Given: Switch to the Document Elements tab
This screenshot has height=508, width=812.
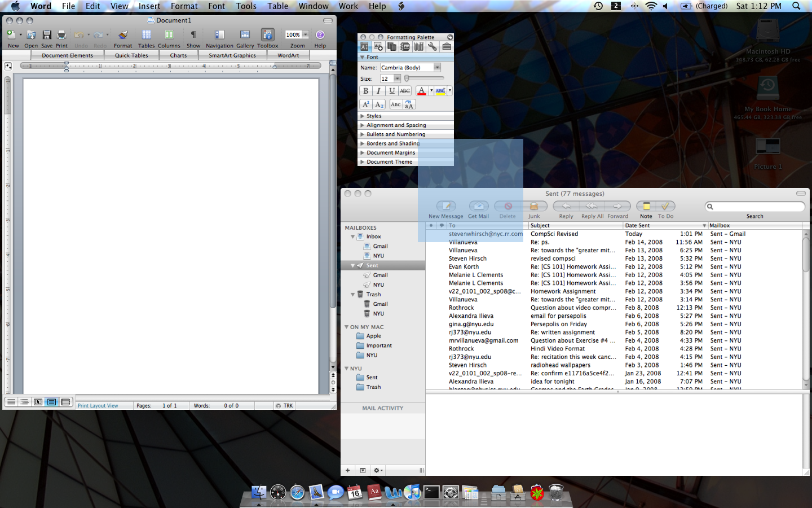Looking at the screenshot, I should tap(68, 55).
